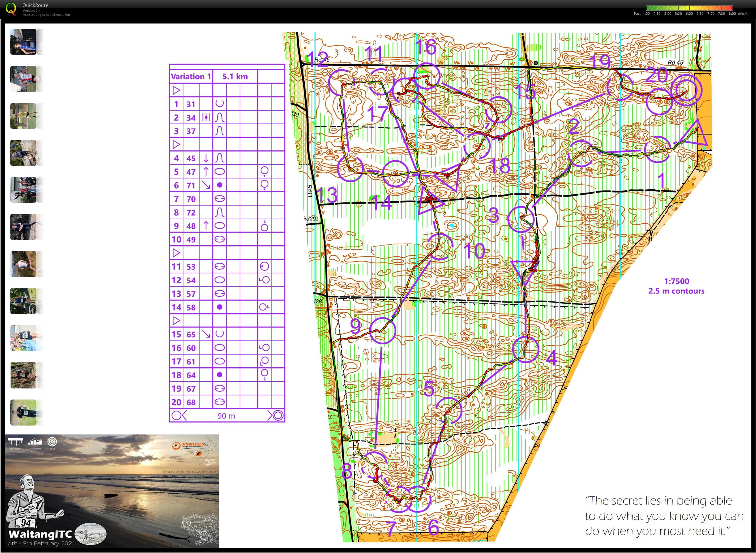Click the '1:7500' map scale text
756x553 pixels.
677,281
